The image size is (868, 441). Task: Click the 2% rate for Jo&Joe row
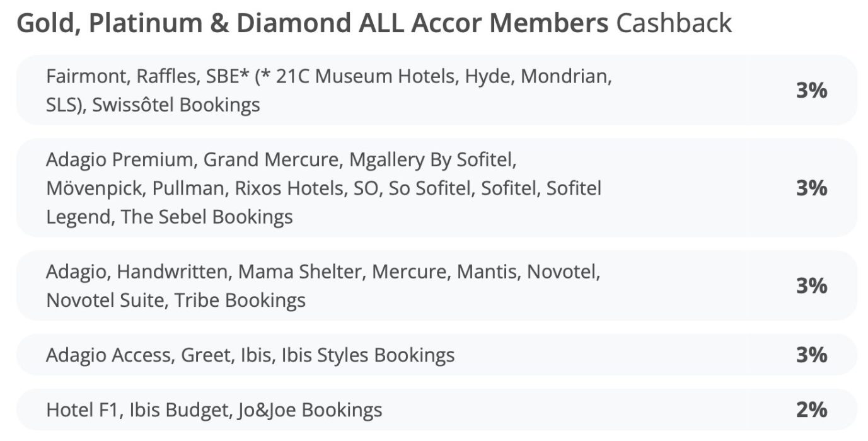[x=811, y=410]
